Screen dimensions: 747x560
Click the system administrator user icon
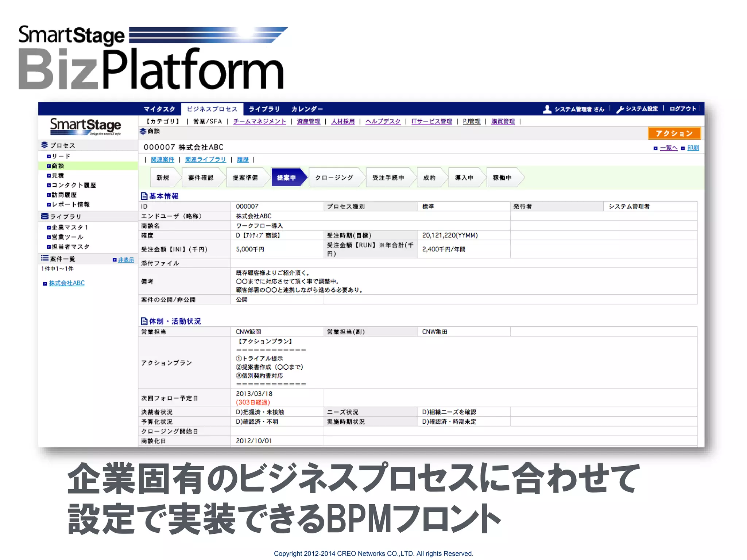pos(547,109)
